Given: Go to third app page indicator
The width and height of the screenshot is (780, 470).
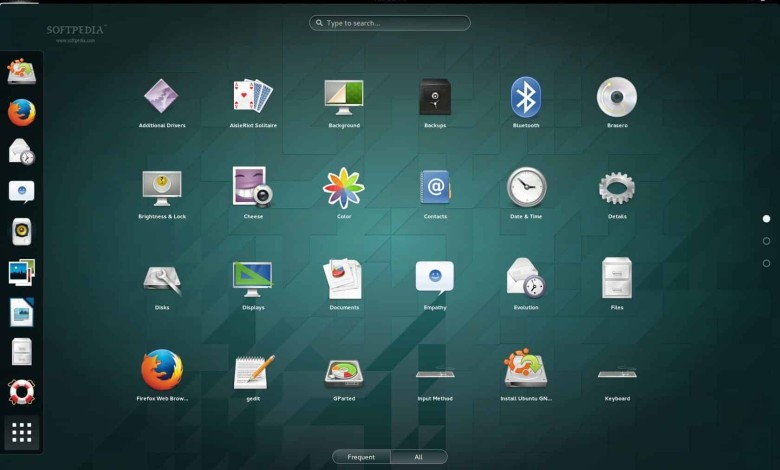Looking at the screenshot, I should pyautogui.click(x=766, y=263).
